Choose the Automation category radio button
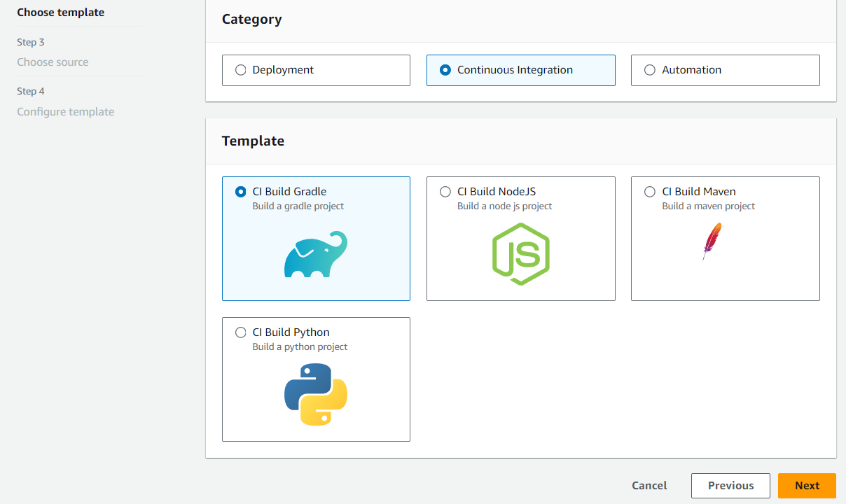The image size is (846, 504). (650, 70)
